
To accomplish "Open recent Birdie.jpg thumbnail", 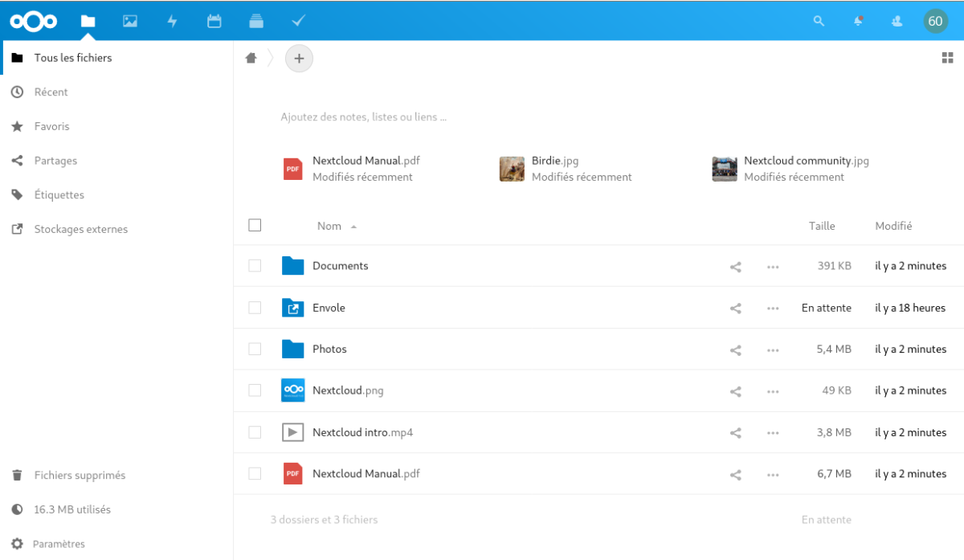I will click(512, 169).
